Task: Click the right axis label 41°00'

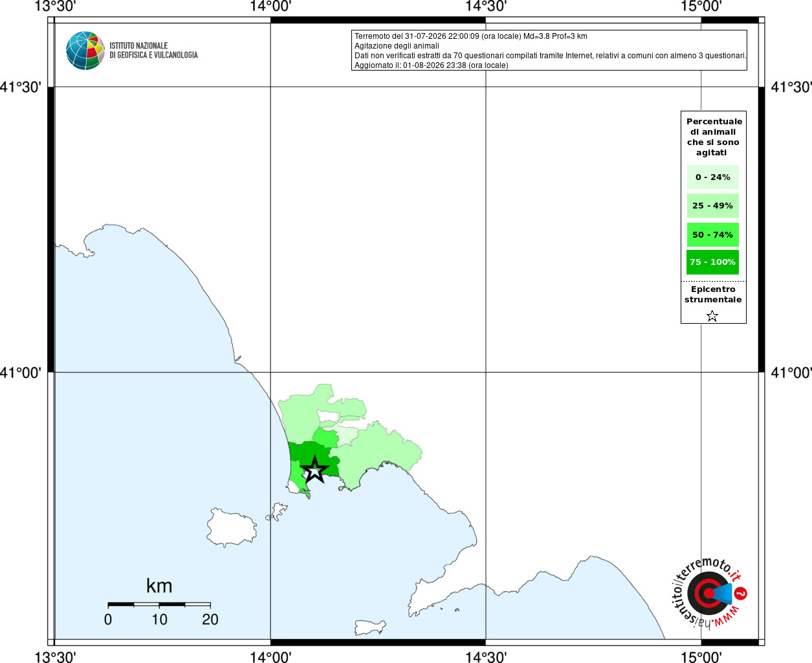Action: click(791, 373)
